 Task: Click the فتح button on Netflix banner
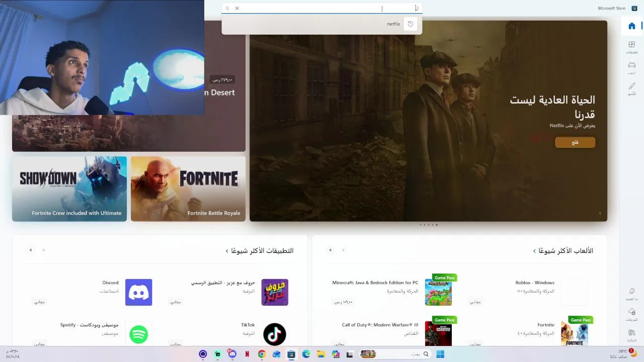pyautogui.click(x=575, y=142)
